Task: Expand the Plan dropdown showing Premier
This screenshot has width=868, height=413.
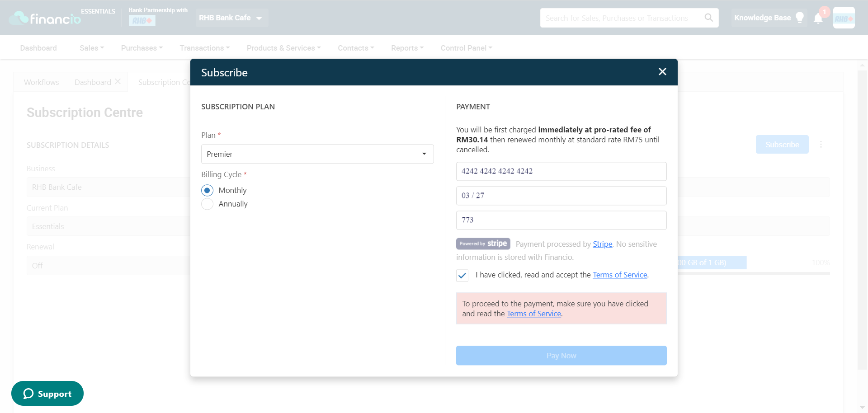Action: click(317, 154)
